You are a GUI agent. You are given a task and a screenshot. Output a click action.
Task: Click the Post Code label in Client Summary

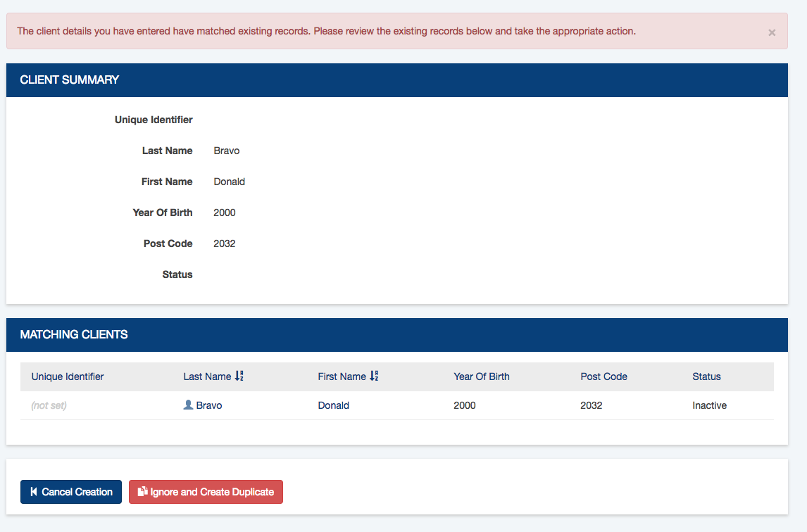(168, 243)
